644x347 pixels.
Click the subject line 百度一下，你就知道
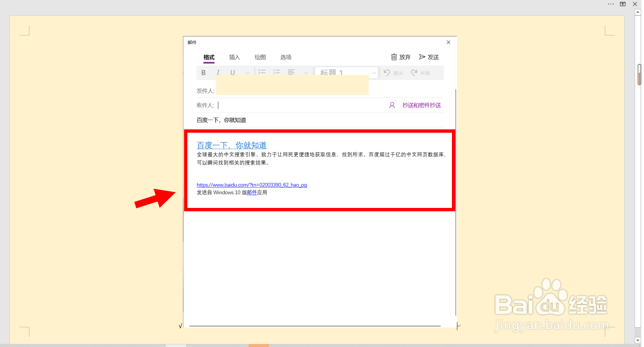pyautogui.click(x=221, y=120)
